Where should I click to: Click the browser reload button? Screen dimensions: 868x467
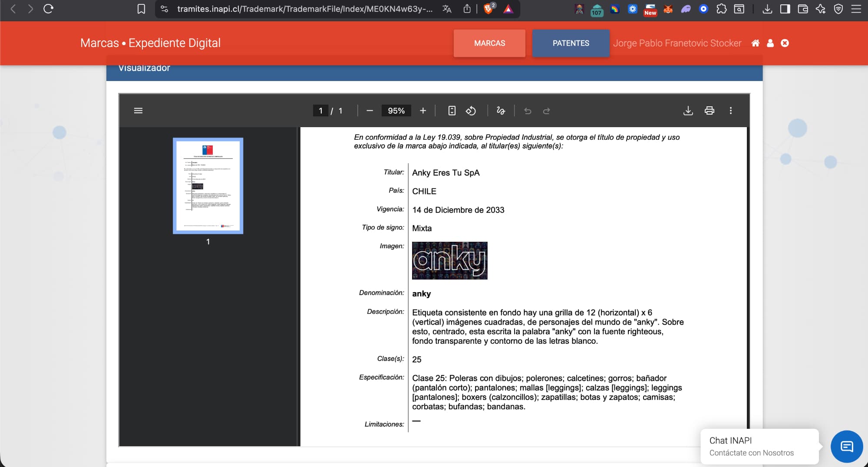[x=48, y=9]
